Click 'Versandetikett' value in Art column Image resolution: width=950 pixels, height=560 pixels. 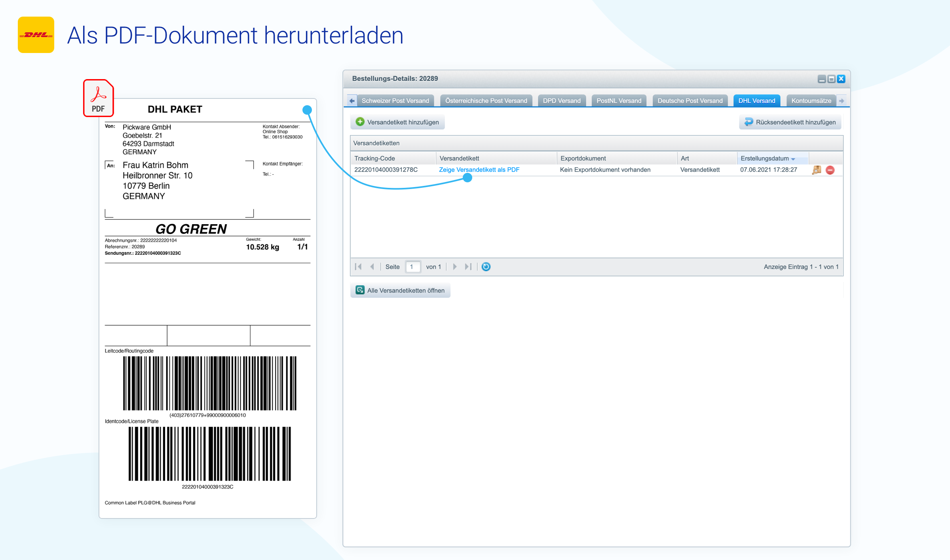[x=700, y=170]
